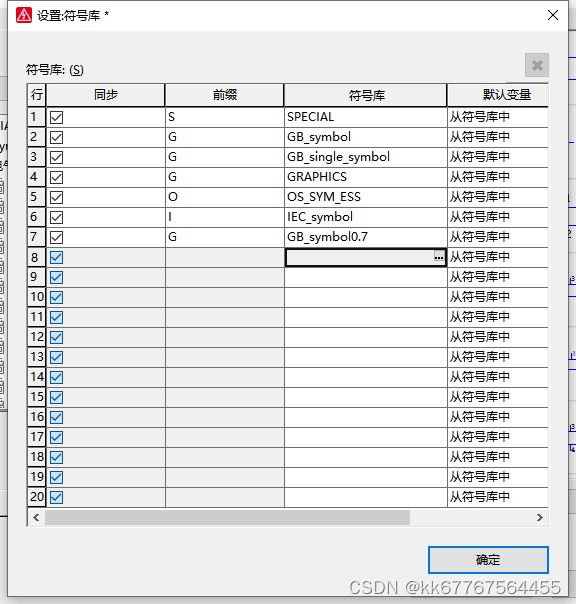
Task: Toggle sync checkbox for OS_SYM_ESS row
Action: tap(57, 197)
